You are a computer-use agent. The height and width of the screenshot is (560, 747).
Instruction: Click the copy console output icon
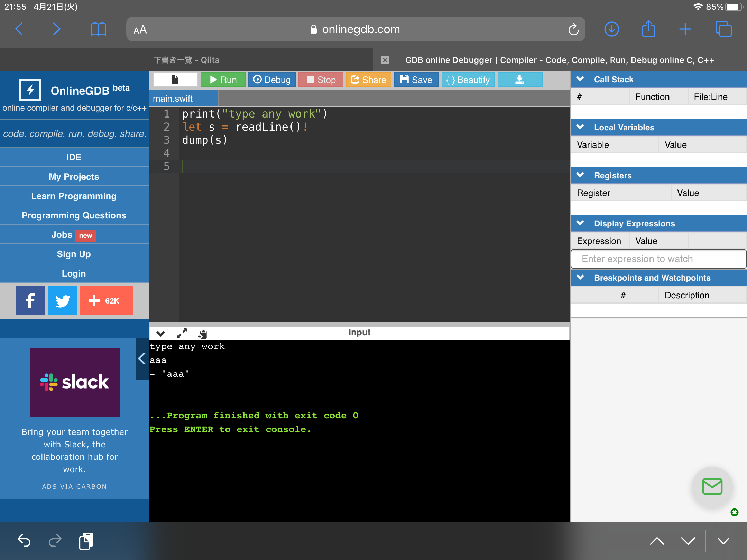(203, 334)
